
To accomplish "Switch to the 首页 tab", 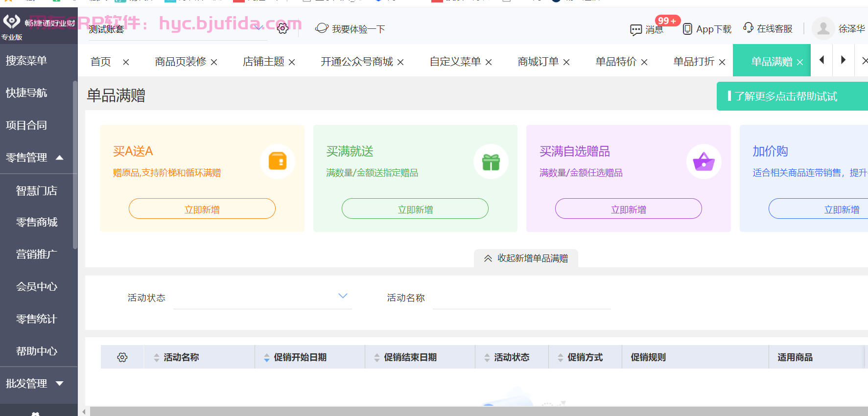I will pos(101,62).
